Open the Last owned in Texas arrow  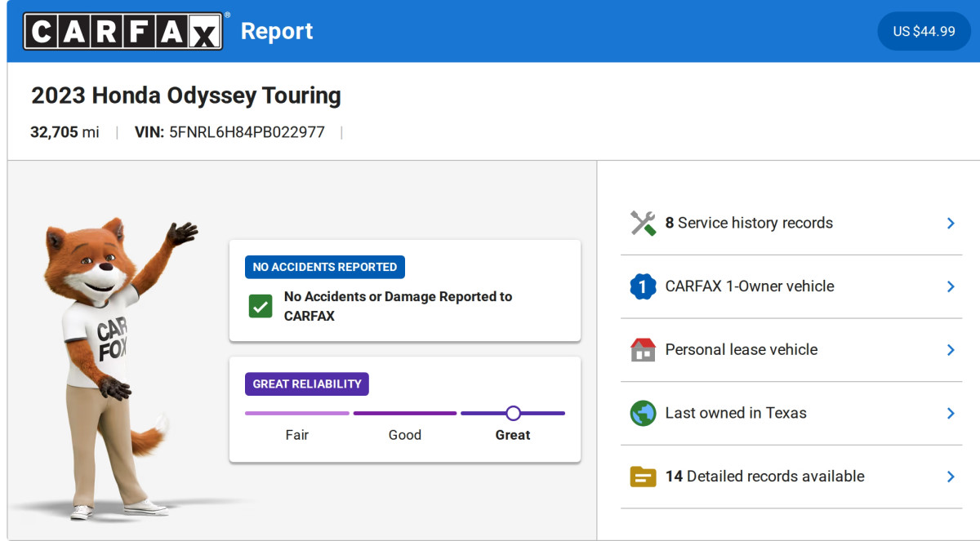[x=951, y=413]
